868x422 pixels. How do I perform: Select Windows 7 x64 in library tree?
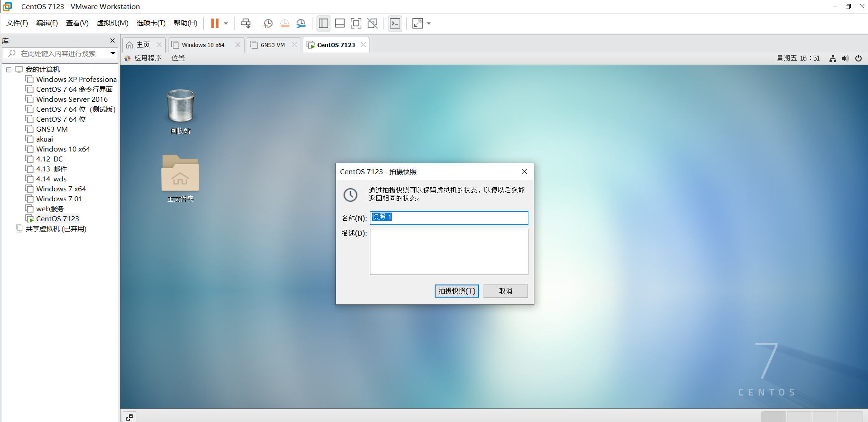tap(56, 189)
